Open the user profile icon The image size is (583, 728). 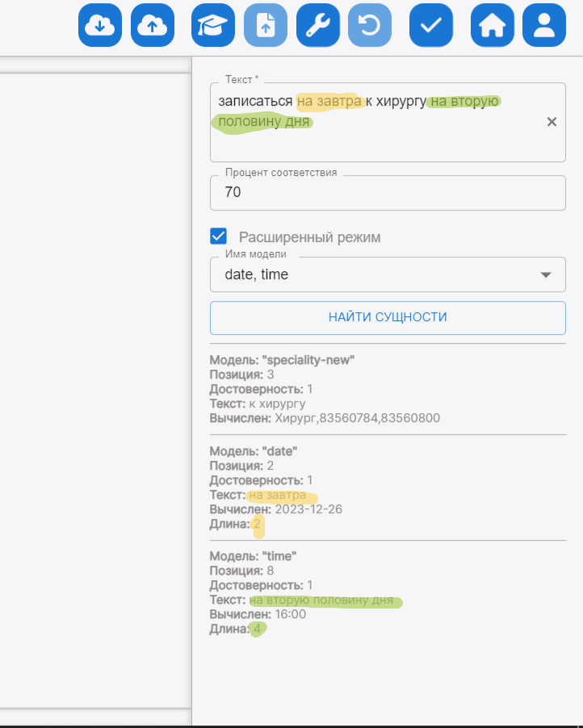point(544,25)
